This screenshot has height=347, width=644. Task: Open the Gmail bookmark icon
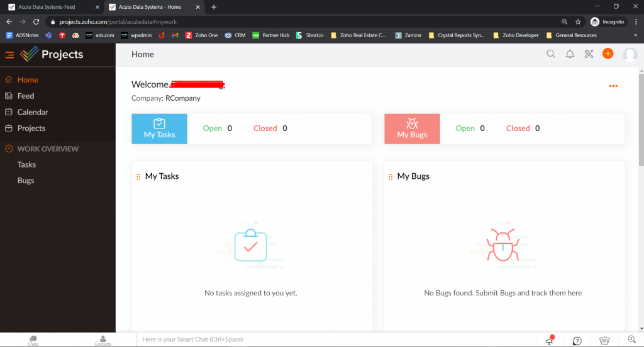[x=175, y=35]
